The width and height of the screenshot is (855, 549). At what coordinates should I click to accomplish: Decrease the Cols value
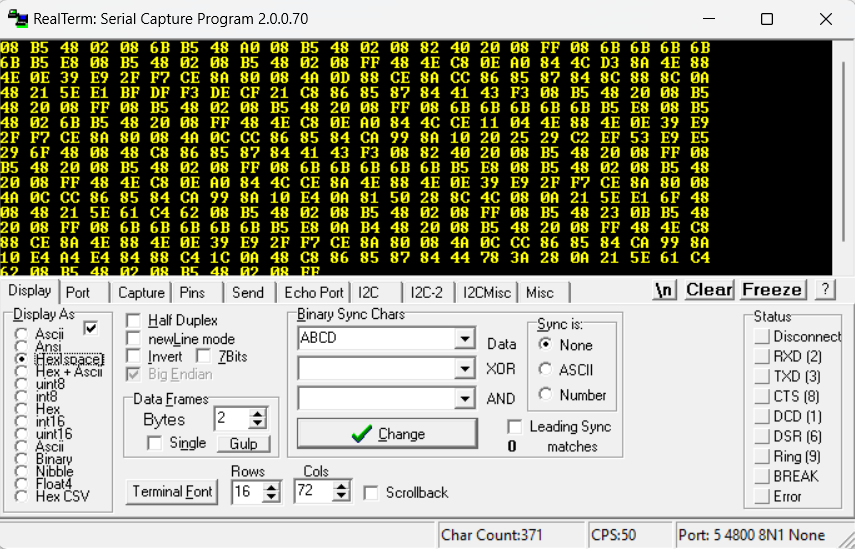click(x=341, y=496)
